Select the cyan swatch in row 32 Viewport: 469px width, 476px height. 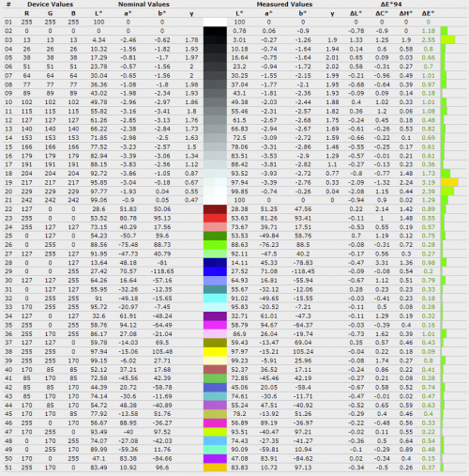click(215, 299)
